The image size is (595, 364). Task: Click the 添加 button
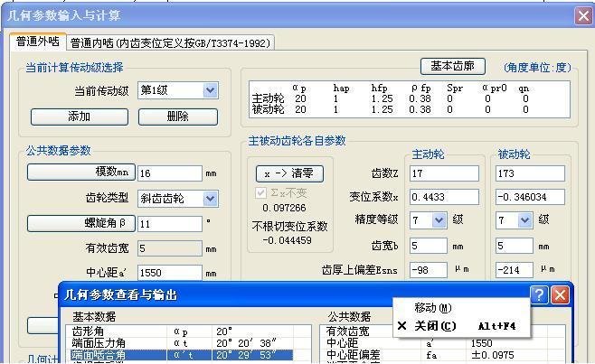(x=80, y=117)
